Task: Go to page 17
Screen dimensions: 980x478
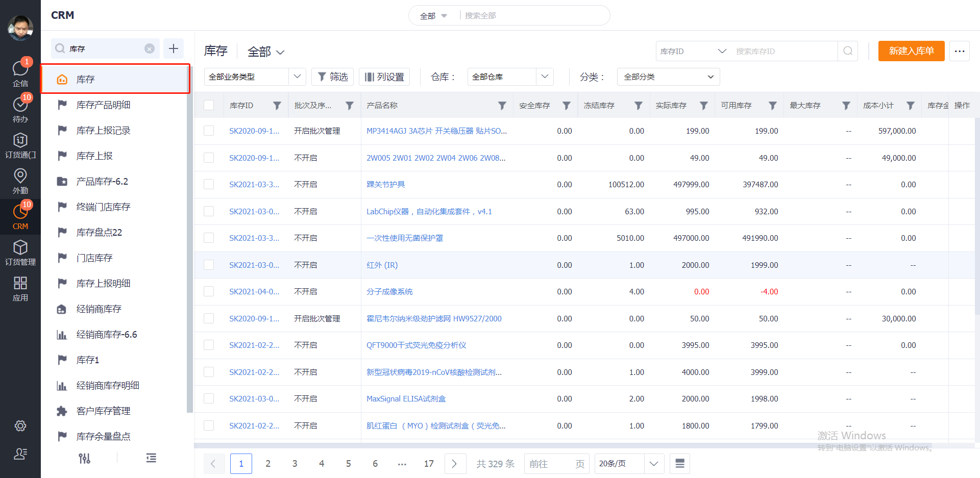Action: [429, 464]
